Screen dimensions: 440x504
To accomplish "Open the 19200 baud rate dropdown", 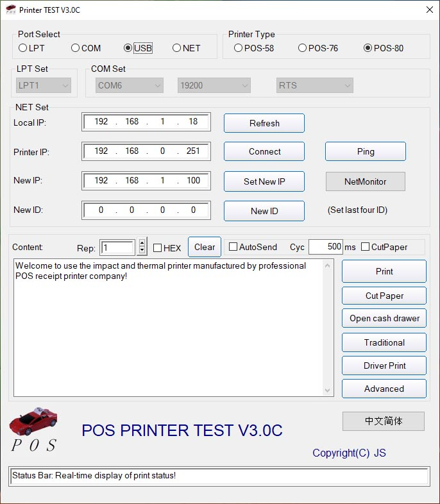I will click(214, 85).
